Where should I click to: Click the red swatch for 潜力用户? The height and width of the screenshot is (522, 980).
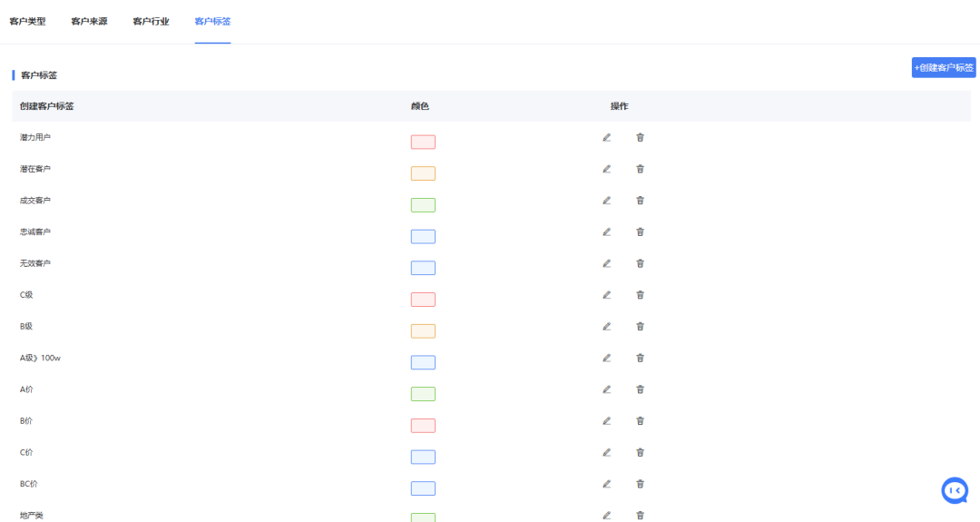[x=423, y=142]
